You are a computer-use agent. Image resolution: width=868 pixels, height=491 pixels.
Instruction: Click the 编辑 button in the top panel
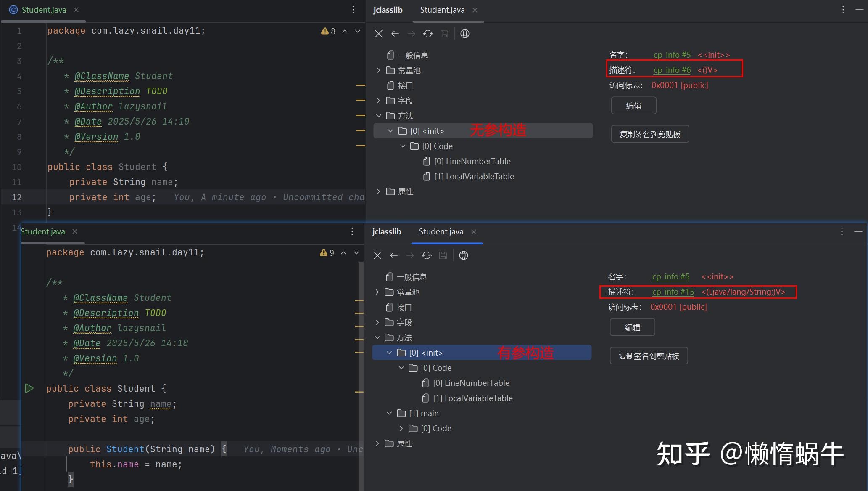(x=633, y=106)
